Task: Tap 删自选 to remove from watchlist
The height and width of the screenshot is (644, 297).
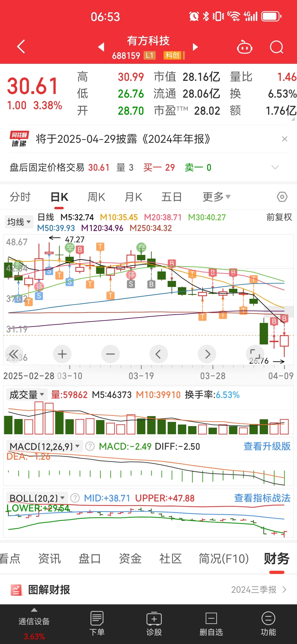Action: click(x=211, y=623)
